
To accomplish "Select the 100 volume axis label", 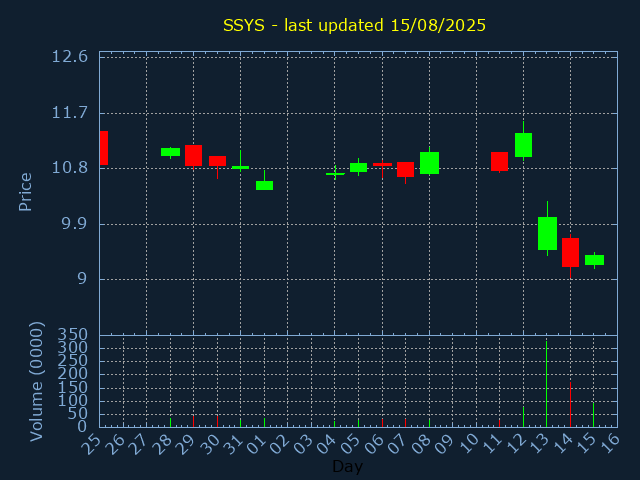I will [73, 400].
